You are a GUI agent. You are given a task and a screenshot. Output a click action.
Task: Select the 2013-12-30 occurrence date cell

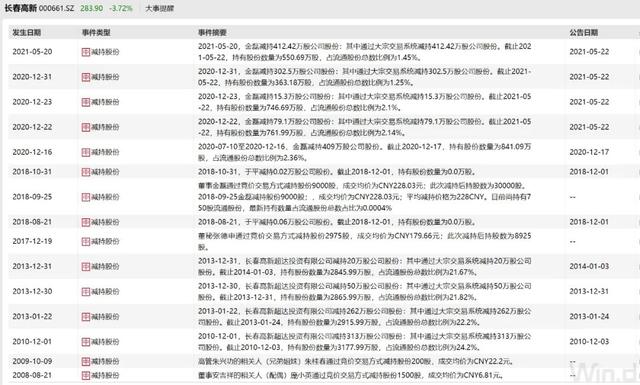pyautogui.click(x=32, y=292)
